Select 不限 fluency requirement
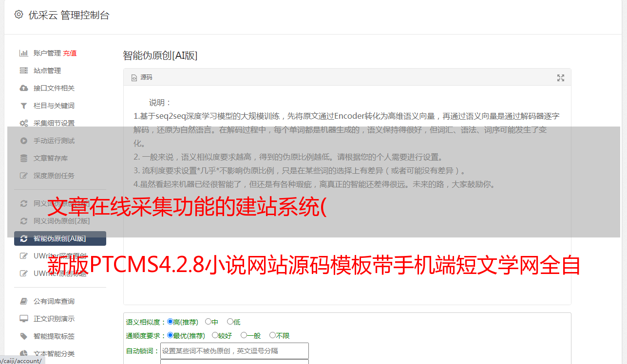 279,335
